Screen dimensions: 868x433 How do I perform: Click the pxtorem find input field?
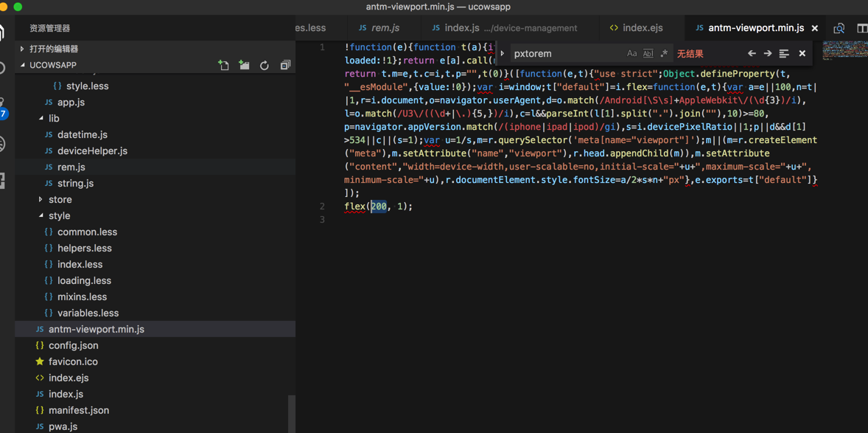564,54
